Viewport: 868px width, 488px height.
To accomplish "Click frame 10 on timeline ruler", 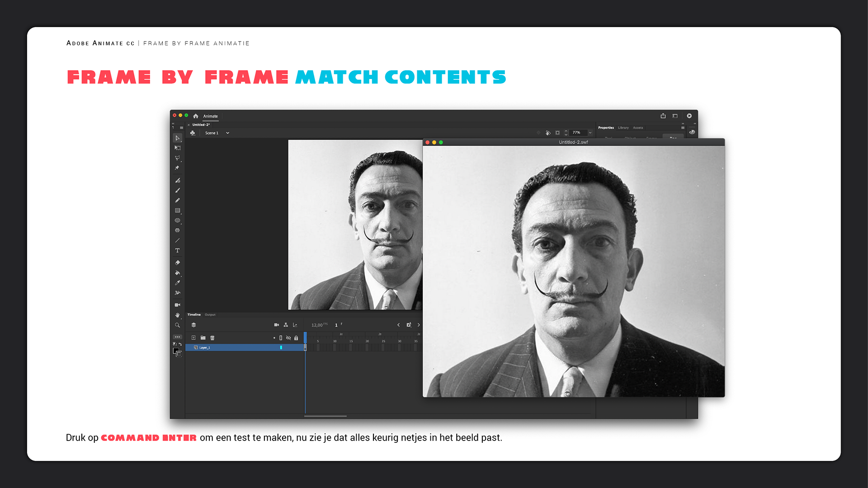I will [x=335, y=341].
